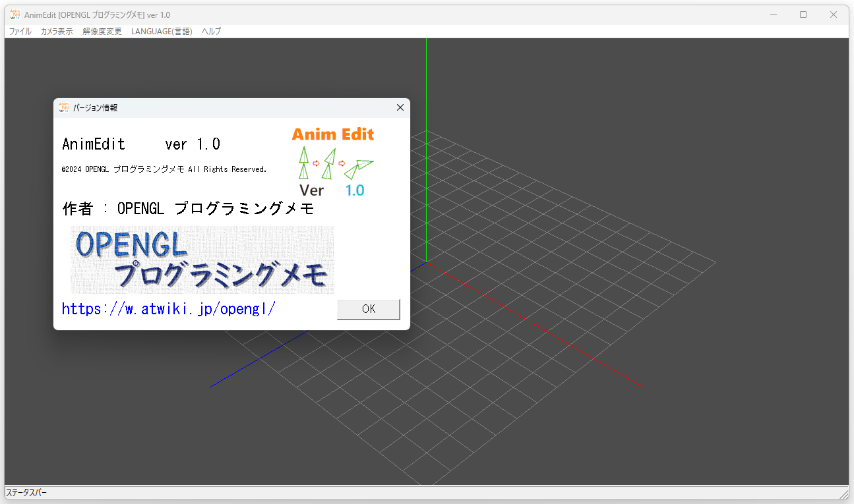Maximize the AnimEdit window
Screen dimensions: 854x504
[x=803, y=14]
